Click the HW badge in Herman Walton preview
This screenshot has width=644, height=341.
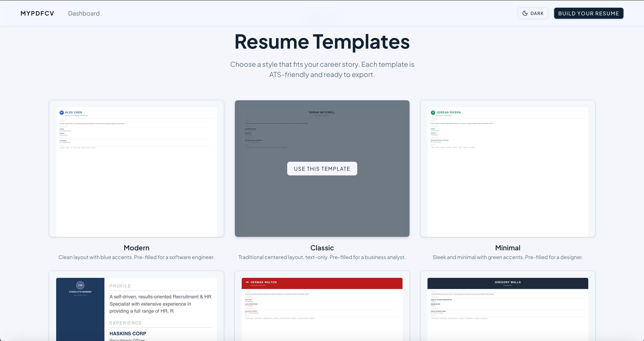[247, 282]
